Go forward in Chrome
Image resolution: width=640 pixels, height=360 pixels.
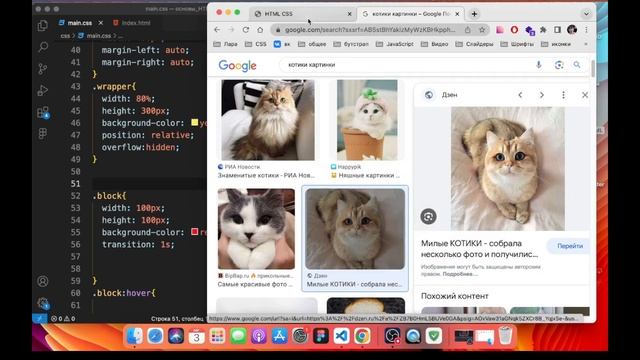tap(231, 30)
